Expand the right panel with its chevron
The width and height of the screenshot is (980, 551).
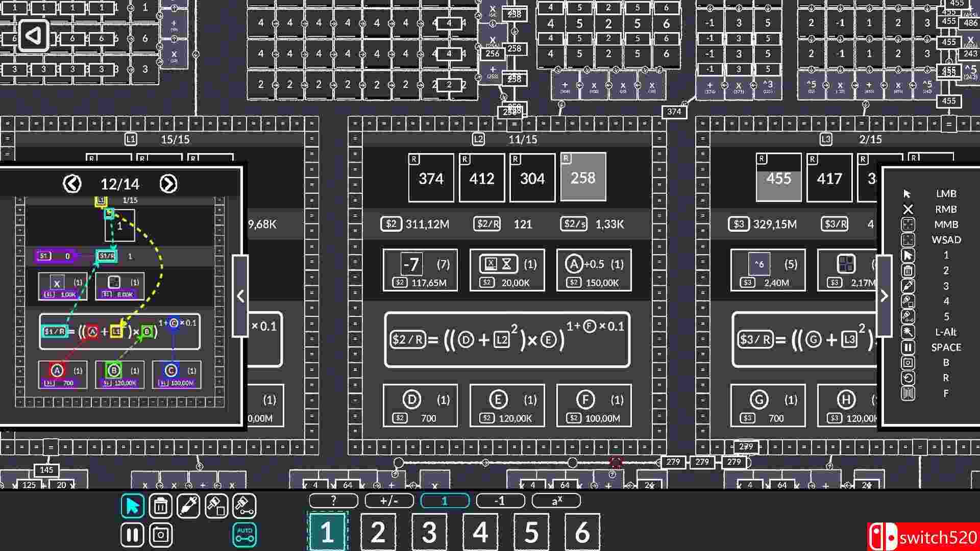[885, 296]
